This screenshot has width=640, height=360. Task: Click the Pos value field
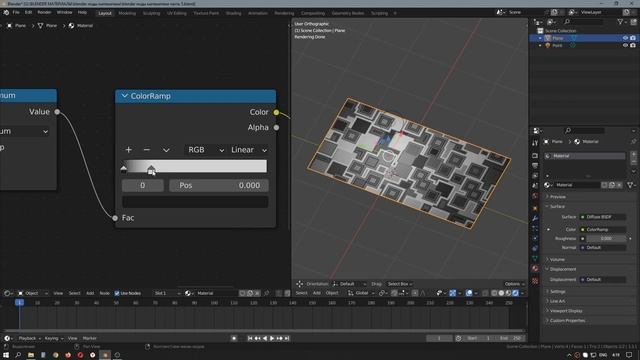coord(219,186)
